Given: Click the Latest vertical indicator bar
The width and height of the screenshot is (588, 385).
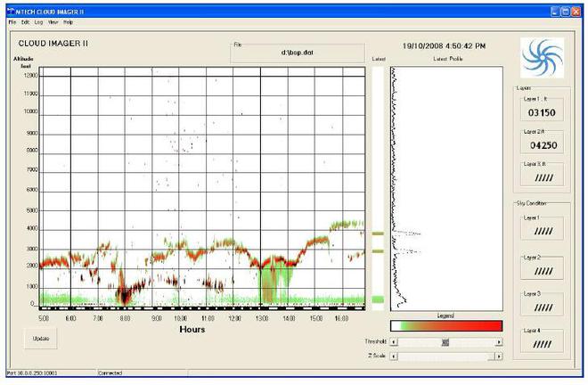Looking at the screenshot, I should (x=378, y=189).
